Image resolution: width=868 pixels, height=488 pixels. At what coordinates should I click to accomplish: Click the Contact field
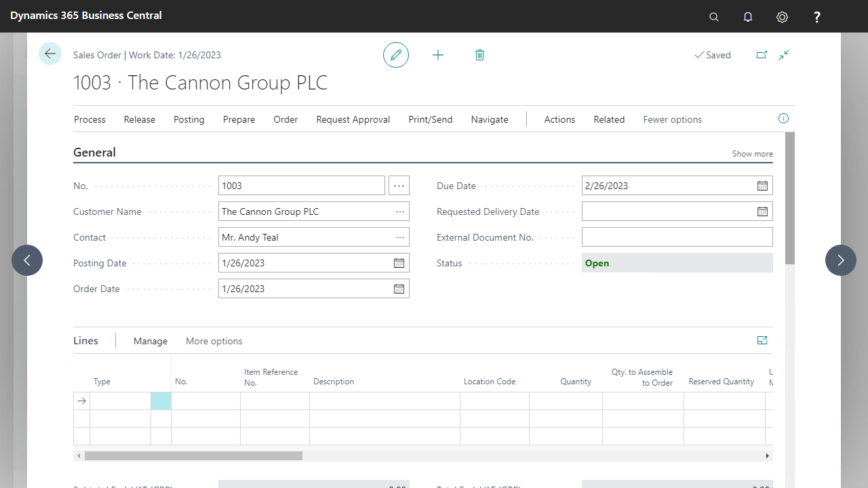[314, 237]
